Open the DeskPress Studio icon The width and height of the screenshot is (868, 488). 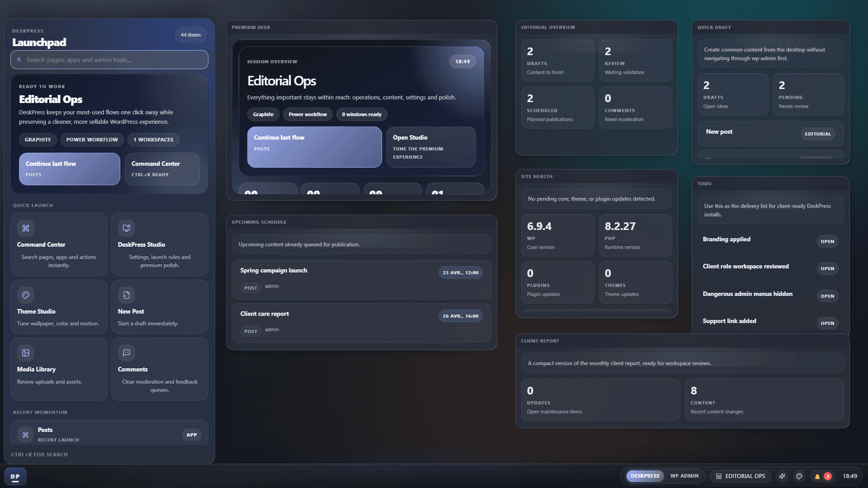pos(126,228)
